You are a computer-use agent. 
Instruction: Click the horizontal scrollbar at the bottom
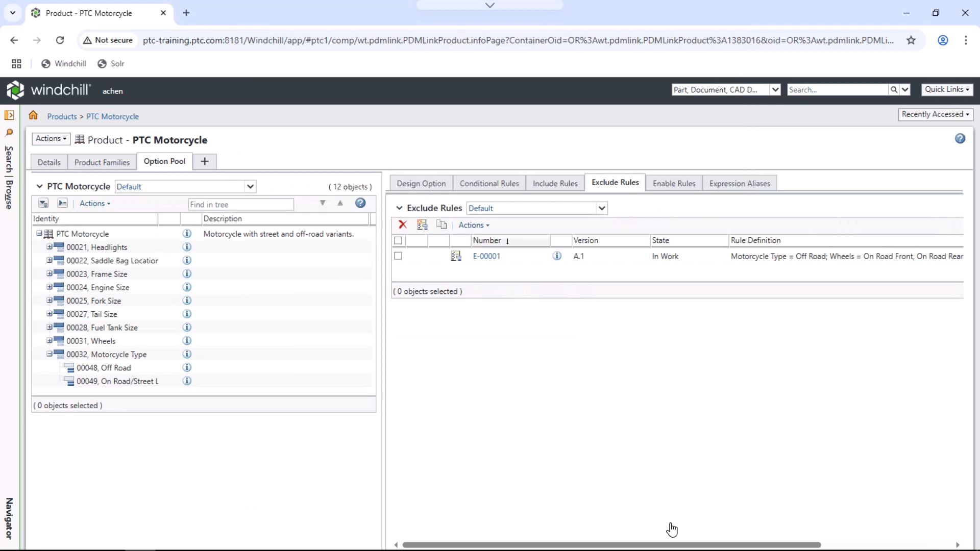(x=611, y=545)
